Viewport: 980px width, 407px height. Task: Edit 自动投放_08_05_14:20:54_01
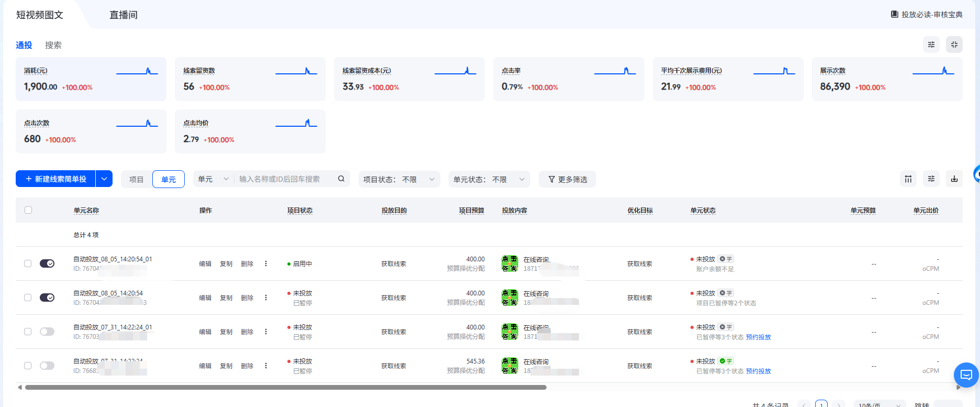click(205, 263)
